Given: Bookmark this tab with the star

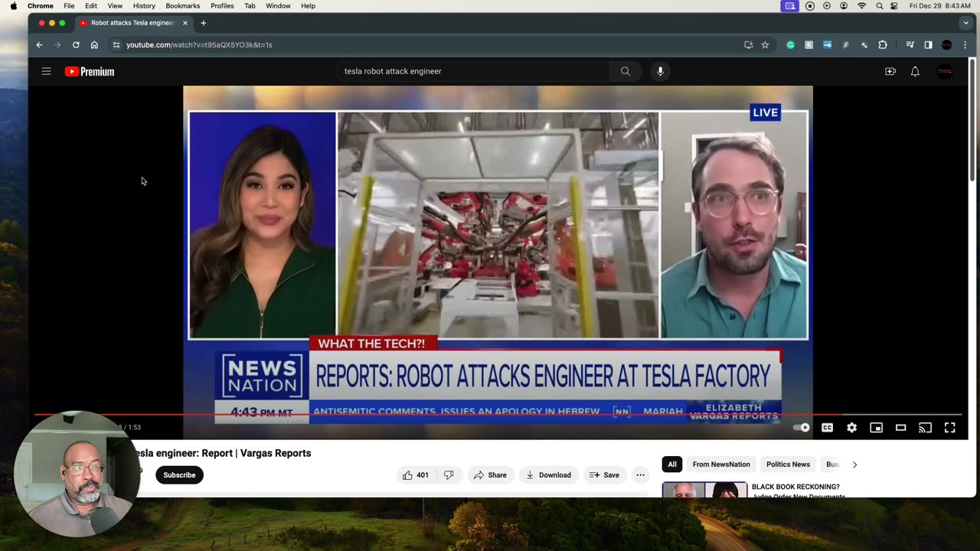Looking at the screenshot, I should 765,45.
